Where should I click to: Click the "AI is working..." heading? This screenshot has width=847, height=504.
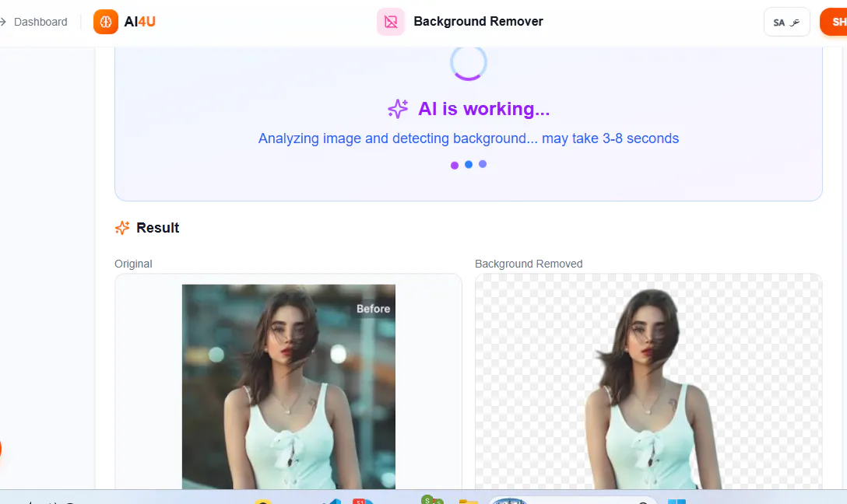pos(484,109)
